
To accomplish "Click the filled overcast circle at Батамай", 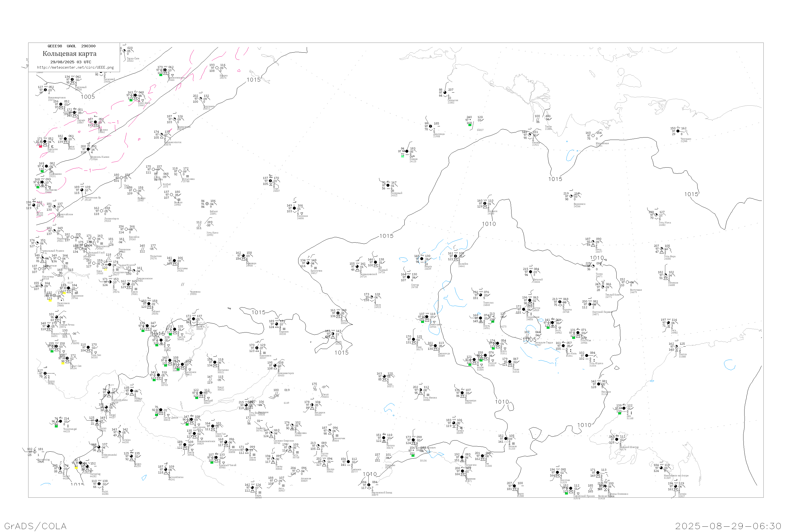I will coord(531,272).
